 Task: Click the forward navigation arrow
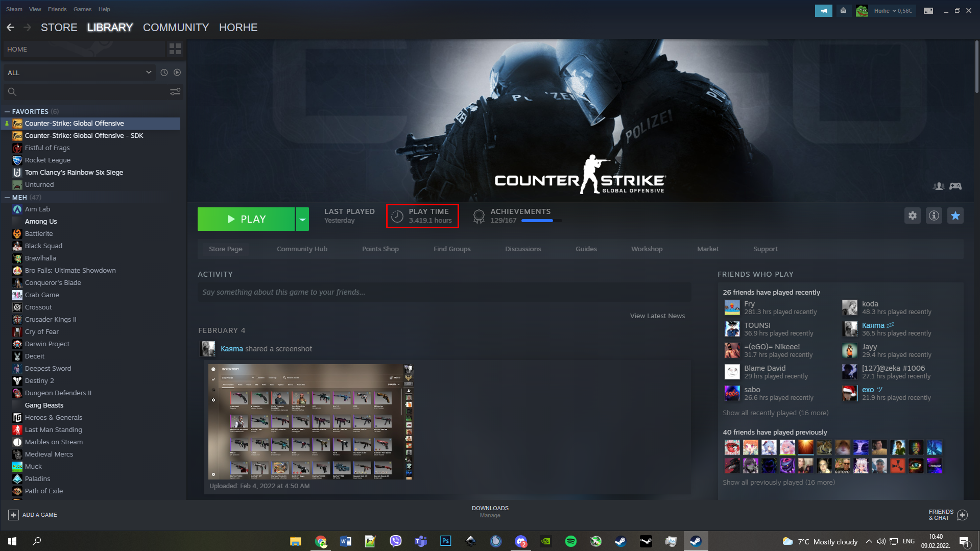(28, 28)
